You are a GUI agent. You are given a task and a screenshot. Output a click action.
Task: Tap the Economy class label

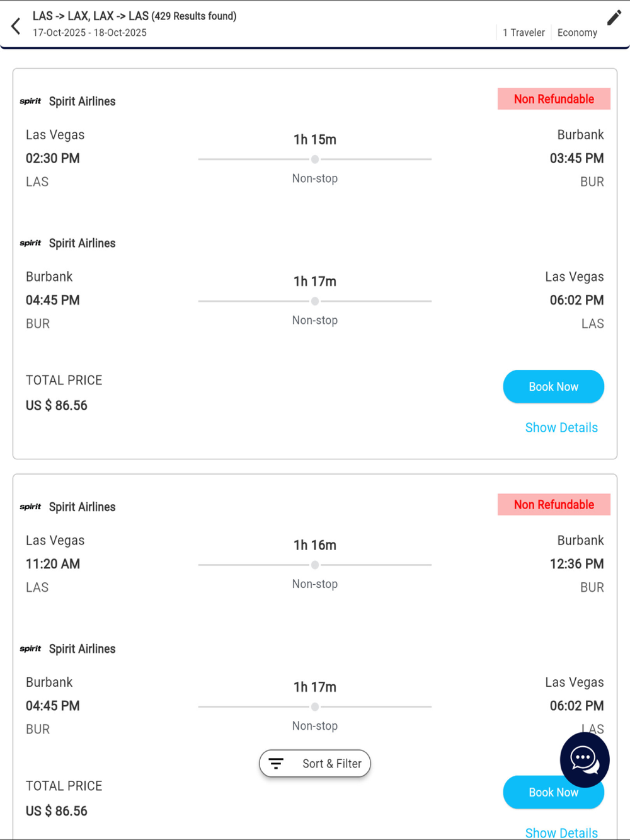(x=577, y=33)
